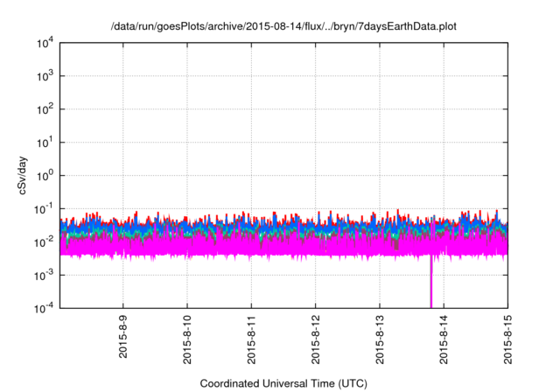
Task: Select the 10^-1 y-axis tick label
Action: click(44, 209)
